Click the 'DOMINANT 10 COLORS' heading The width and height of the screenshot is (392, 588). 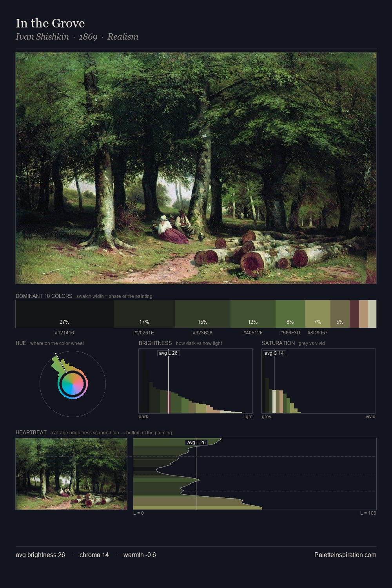(44, 296)
